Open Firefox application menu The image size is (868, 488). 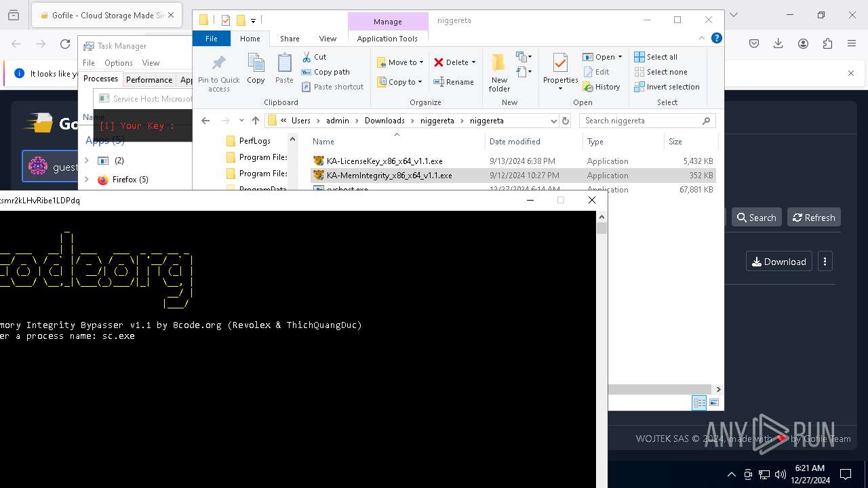[852, 44]
